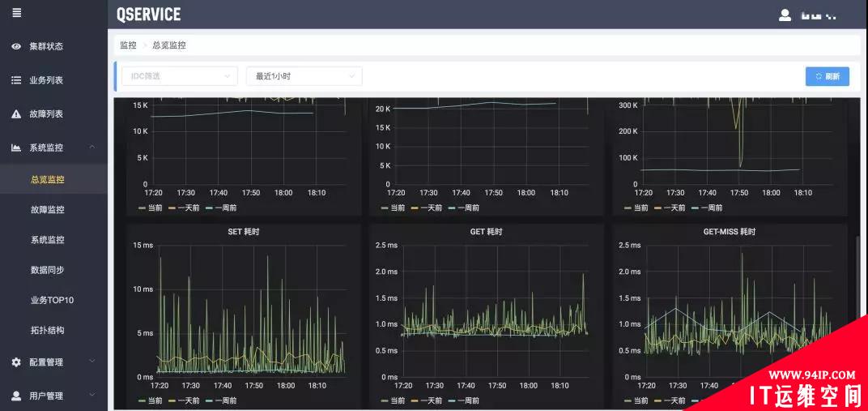Toggle 一天前 legend in top-middle chart
Viewport: 868px width, 411px height.
[426, 208]
